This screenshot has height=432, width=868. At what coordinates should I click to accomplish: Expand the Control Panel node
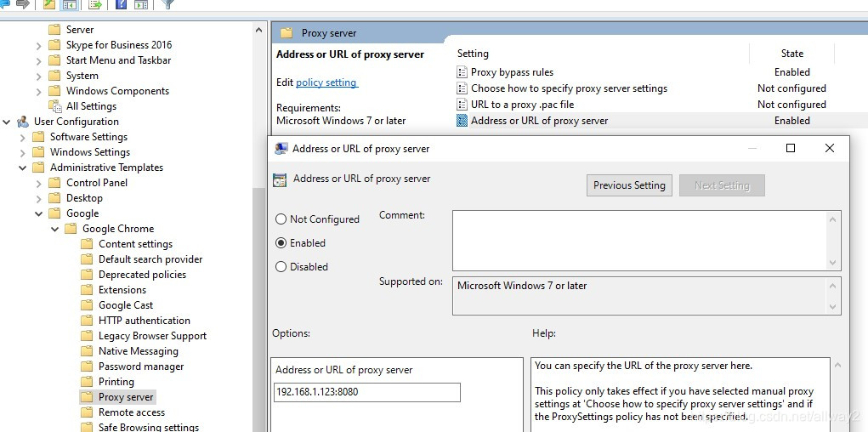coord(38,184)
